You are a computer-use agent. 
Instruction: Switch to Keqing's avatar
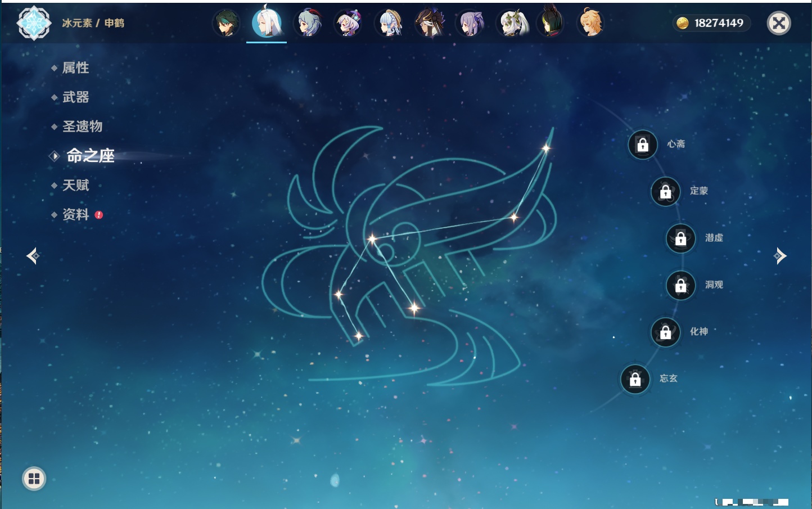pos(470,23)
